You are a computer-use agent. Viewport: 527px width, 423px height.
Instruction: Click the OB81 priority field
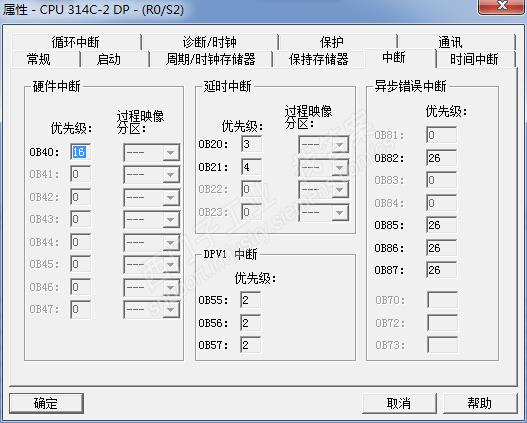(442, 135)
